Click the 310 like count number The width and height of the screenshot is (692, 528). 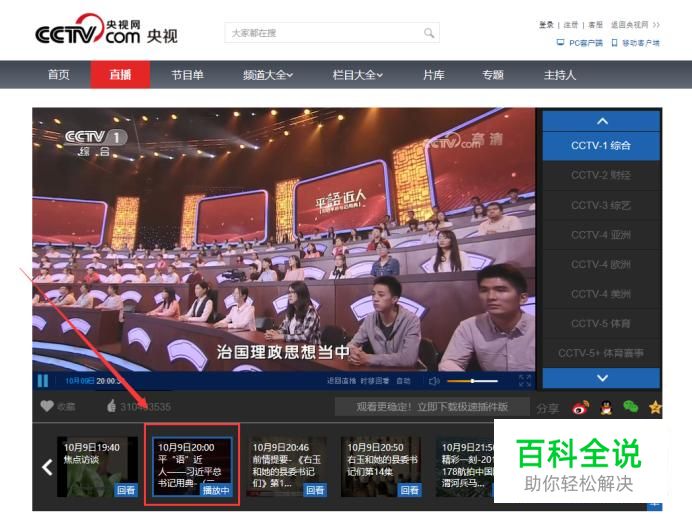click(x=146, y=407)
